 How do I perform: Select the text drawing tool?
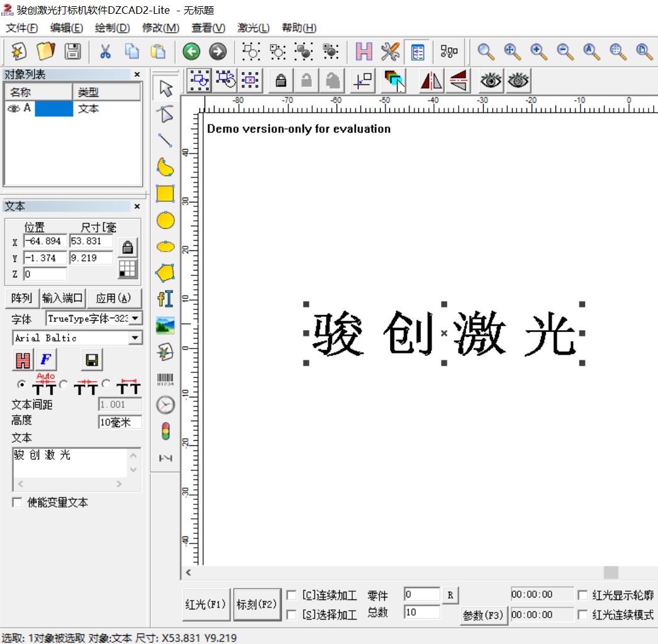165,299
